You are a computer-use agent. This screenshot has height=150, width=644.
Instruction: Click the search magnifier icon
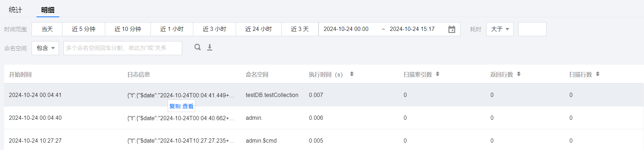pos(198,47)
